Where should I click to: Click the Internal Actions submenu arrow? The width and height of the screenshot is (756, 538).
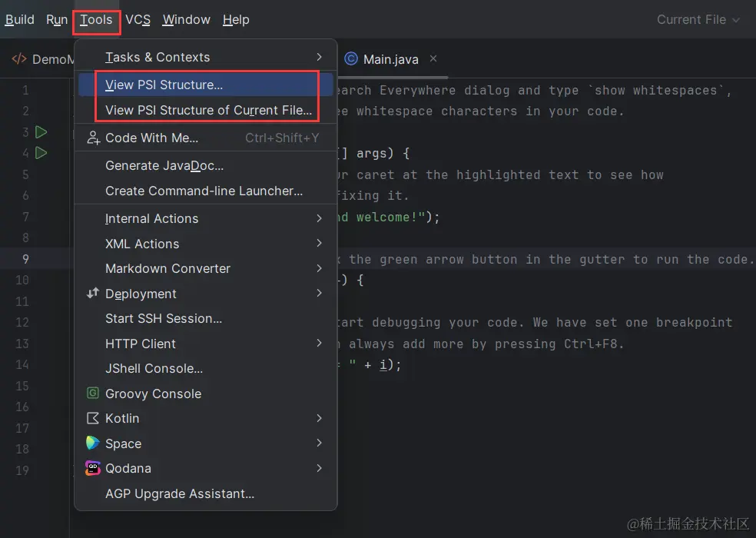(x=319, y=218)
